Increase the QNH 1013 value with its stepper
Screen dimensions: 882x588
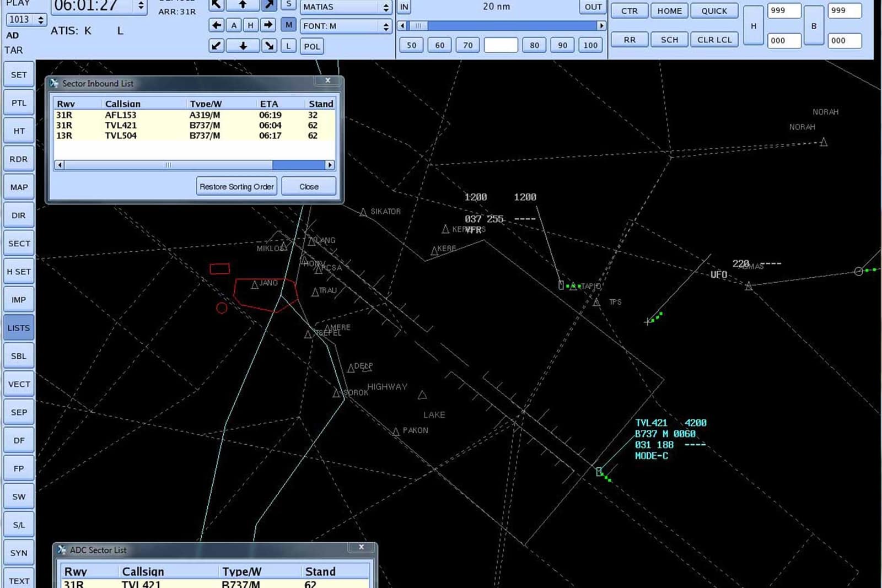click(41, 17)
